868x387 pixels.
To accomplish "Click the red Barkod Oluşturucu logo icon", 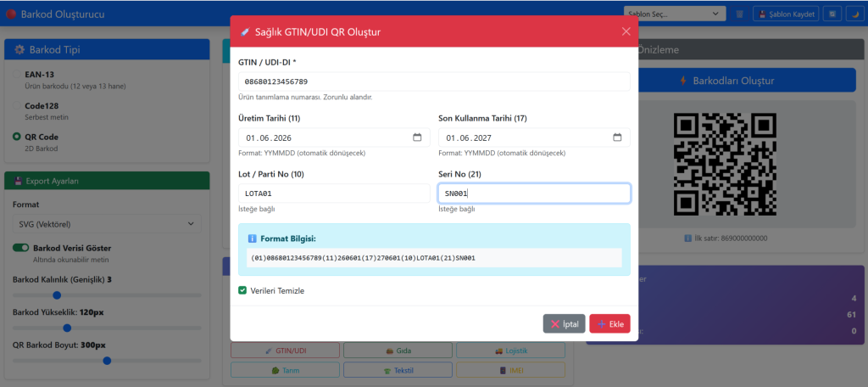I will click(x=11, y=14).
